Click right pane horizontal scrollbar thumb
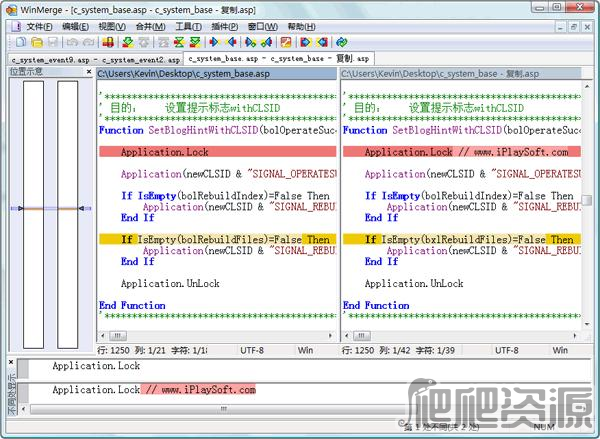This screenshot has width=600, height=439. [362, 336]
